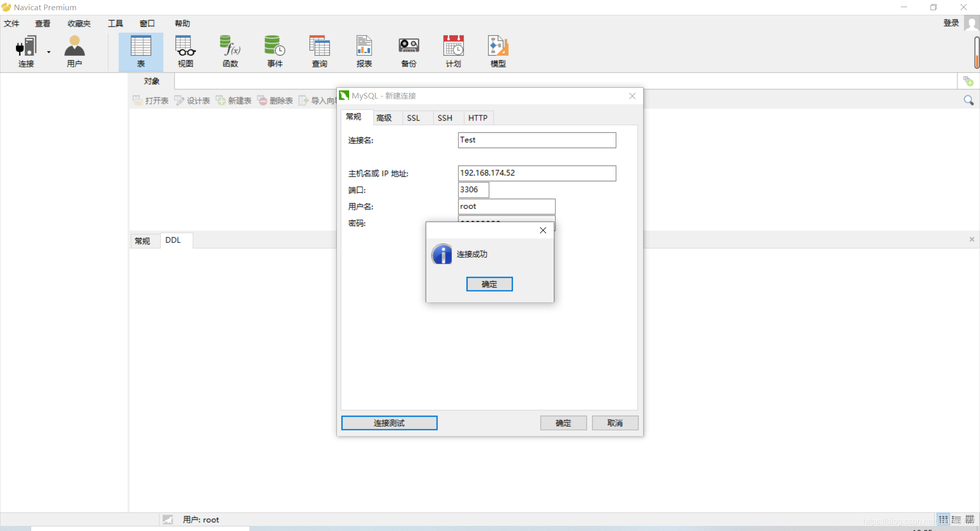
Task: Switch to ER diagram view icon in status bar
Action: click(x=970, y=520)
